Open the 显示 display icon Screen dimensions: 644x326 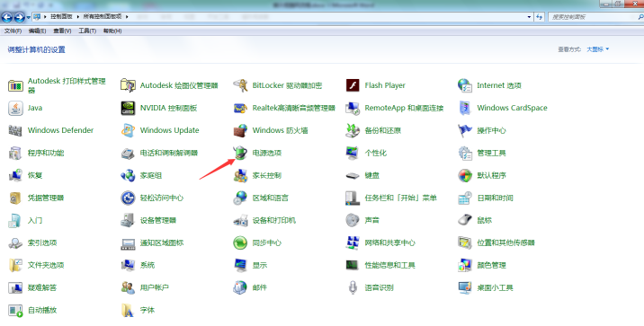point(240,265)
